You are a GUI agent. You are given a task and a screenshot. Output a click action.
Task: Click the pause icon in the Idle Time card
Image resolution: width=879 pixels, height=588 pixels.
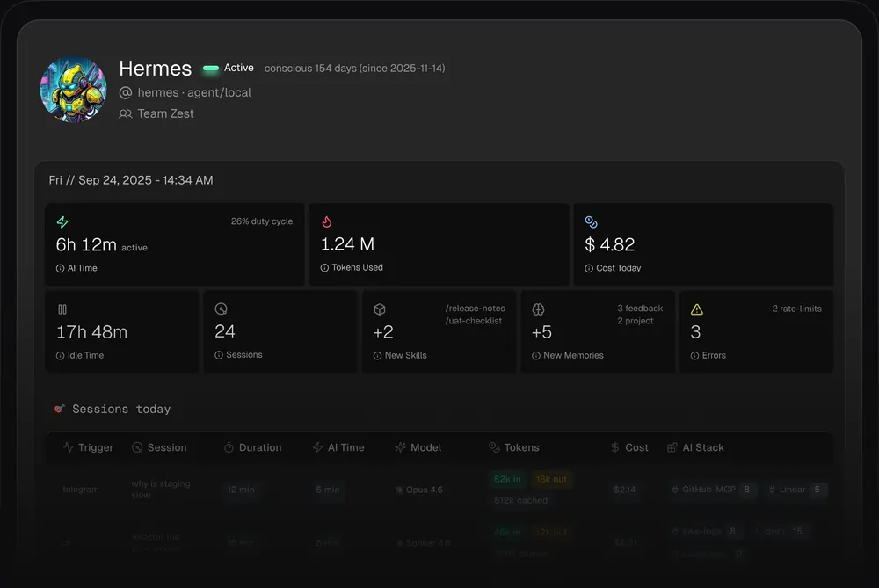pyautogui.click(x=62, y=309)
